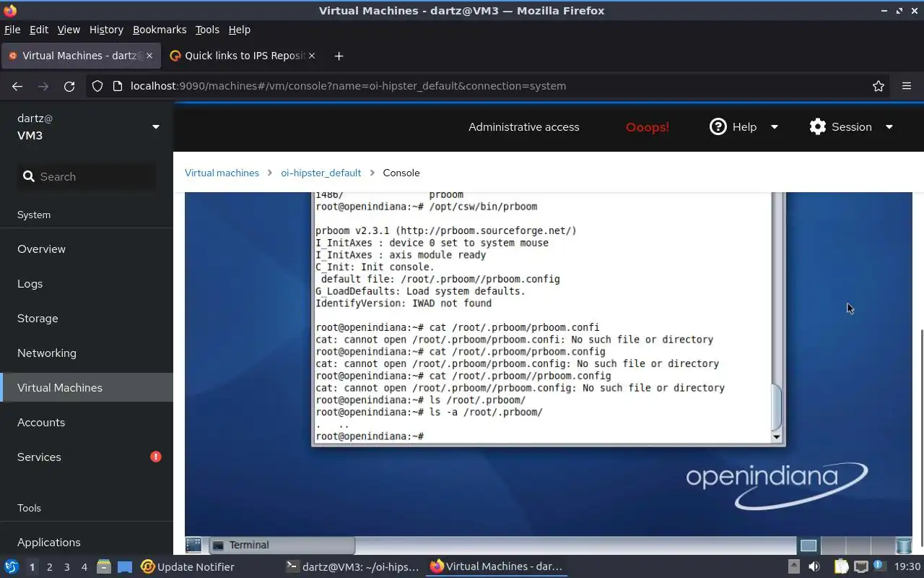The height and width of the screenshot is (578, 924).
Task: Open the Services page
Action: point(87,457)
